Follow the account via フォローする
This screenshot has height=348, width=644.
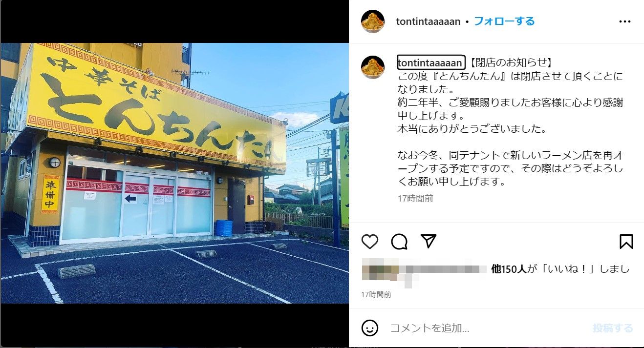[504, 21]
